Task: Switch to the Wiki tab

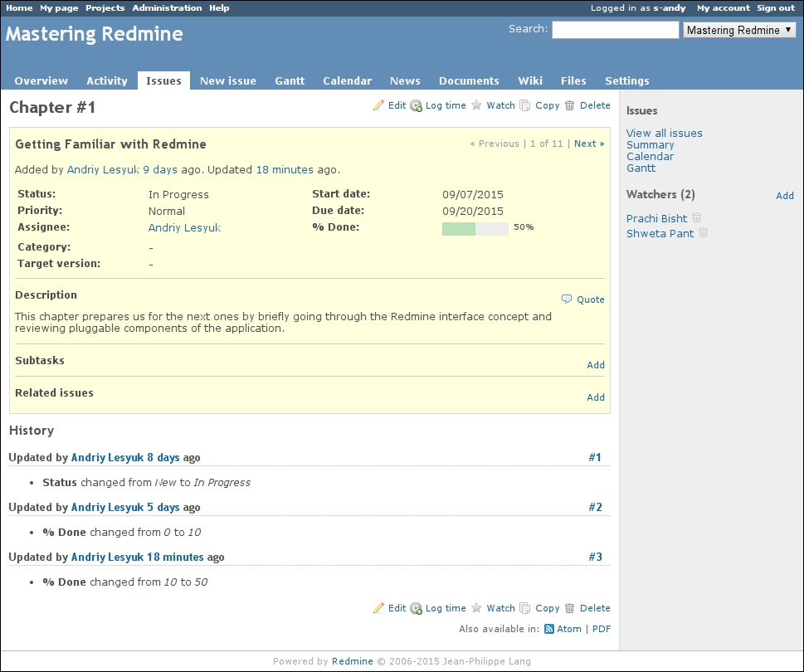Action: coord(529,80)
